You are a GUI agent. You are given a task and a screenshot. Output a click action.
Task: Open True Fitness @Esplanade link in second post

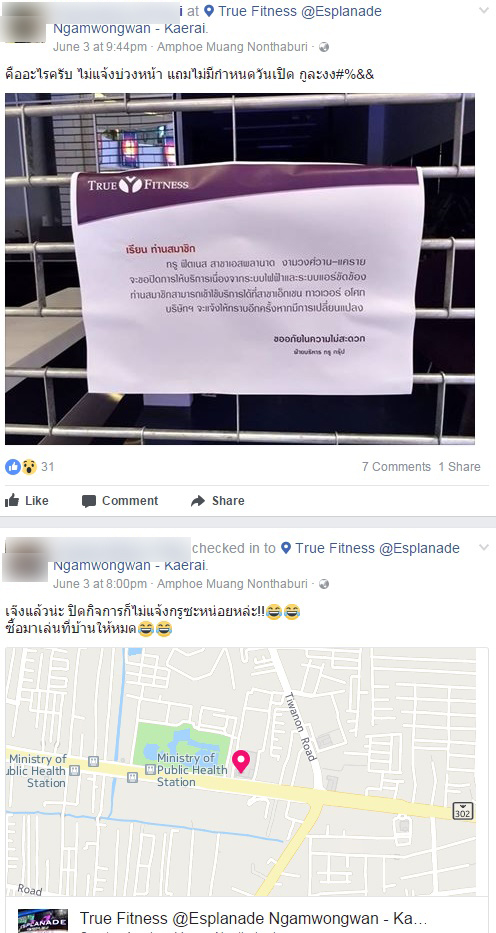click(x=377, y=548)
